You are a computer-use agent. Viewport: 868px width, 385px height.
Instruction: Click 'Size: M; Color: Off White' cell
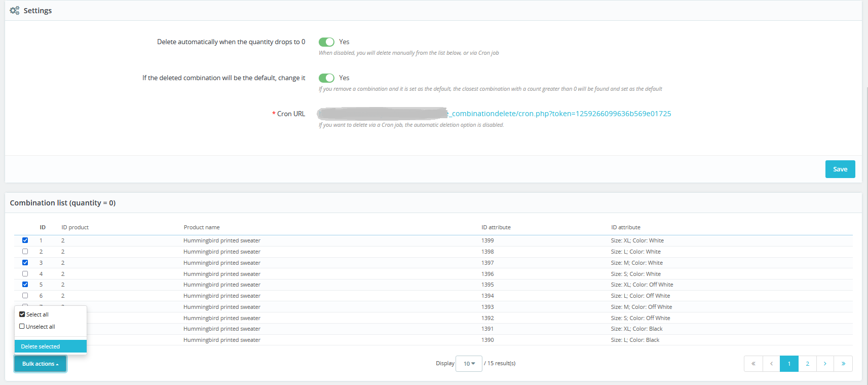[x=641, y=307]
